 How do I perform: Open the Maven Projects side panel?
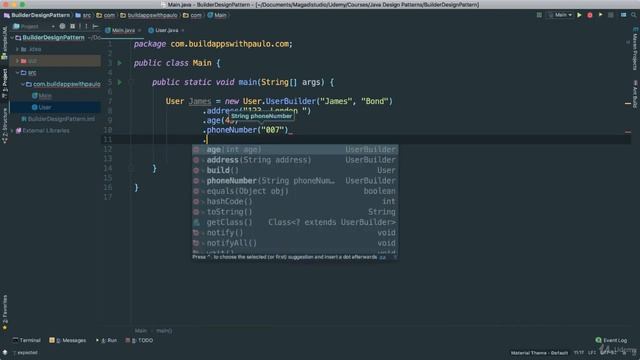[x=635, y=49]
